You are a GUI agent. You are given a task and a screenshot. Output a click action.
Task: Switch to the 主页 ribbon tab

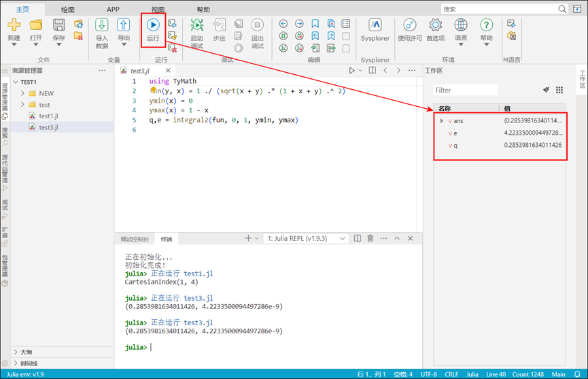click(x=22, y=10)
